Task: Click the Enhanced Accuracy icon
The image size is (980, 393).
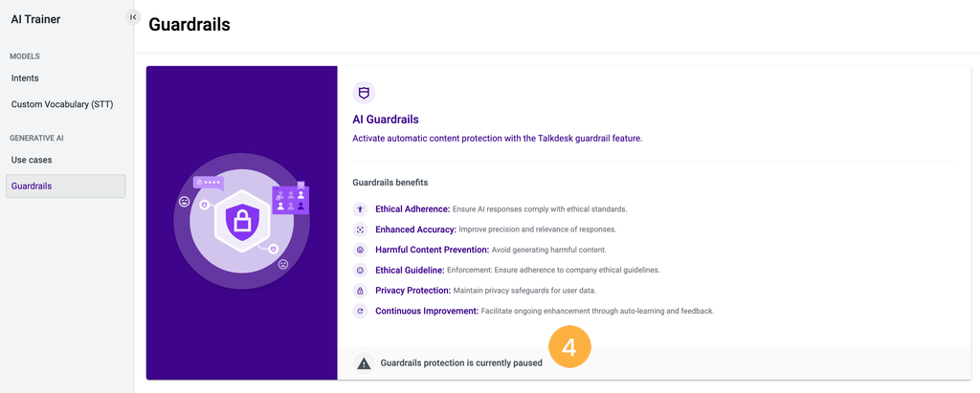Action: 360,229
